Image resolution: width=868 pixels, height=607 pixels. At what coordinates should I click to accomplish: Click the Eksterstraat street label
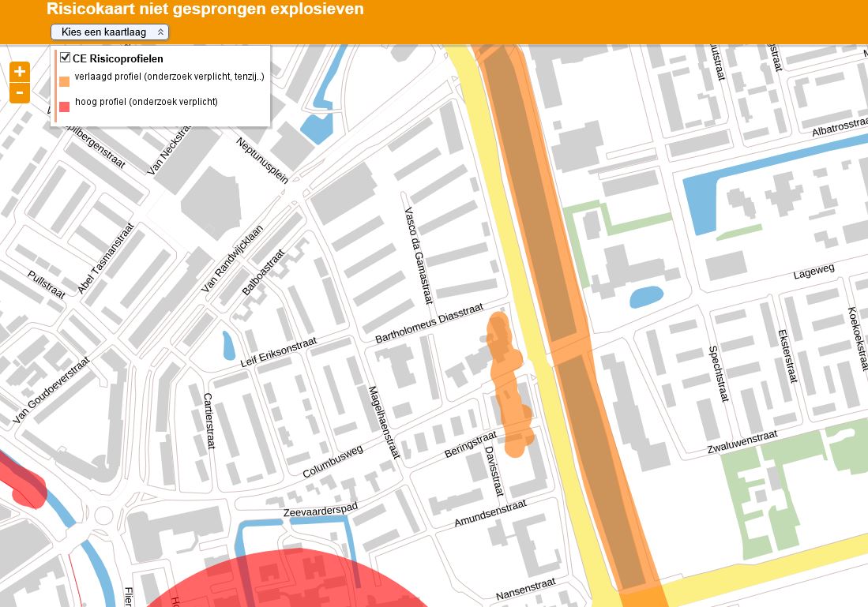pos(787,356)
